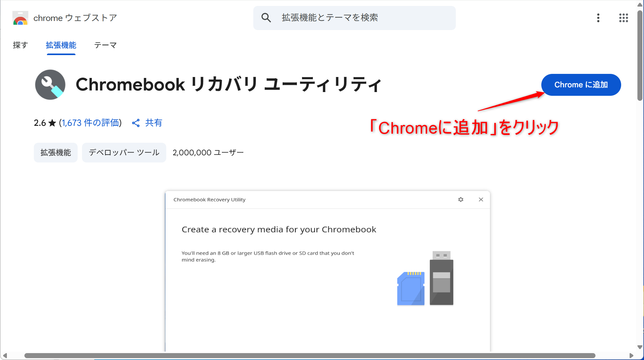Click the X icon in utility preview
Screen dimensions: 644x360
(481, 199)
